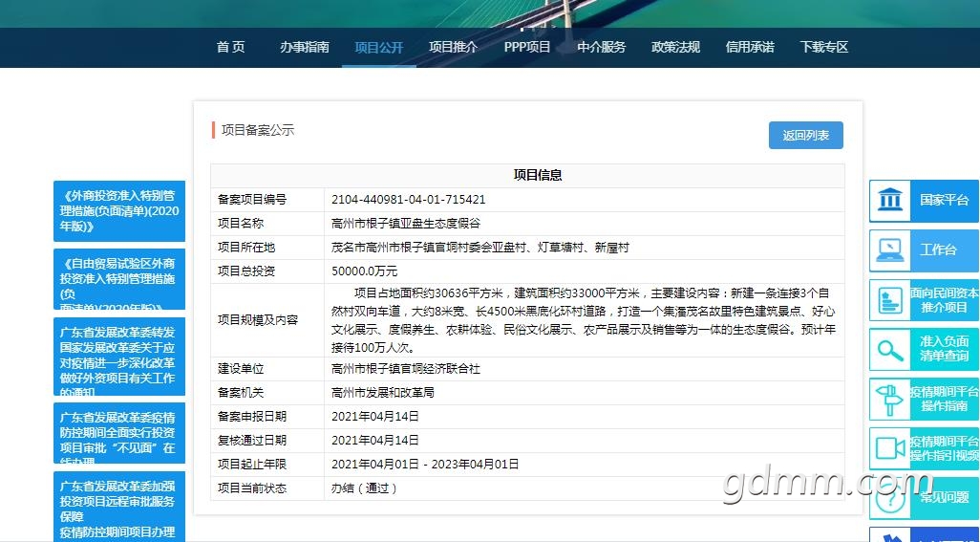Click project name 高州市根子镇亚盘生态度假谷
The height and width of the screenshot is (542, 980).
pos(406,223)
